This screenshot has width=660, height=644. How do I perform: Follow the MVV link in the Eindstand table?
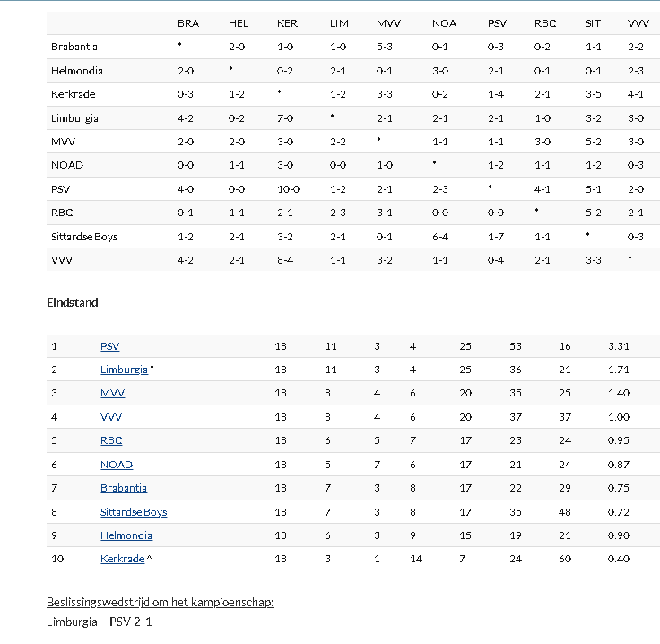coord(112,393)
